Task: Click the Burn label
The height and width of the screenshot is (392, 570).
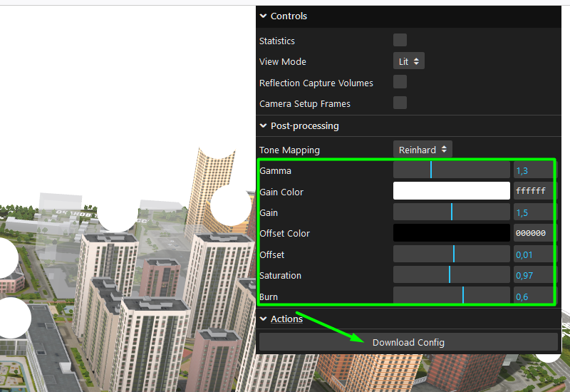Action: (x=269, y=297)
